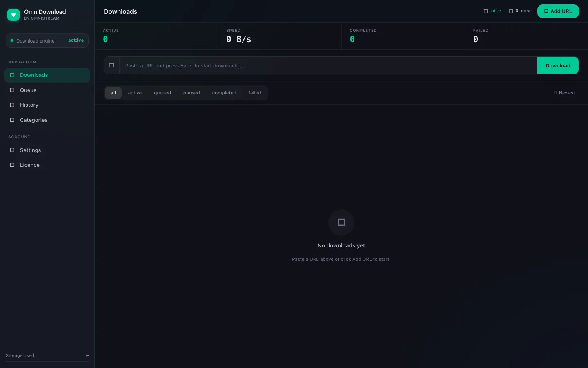Open the Licence page
Image resolution: width=588 pixels, height=368 pixels.
[47, 165]
